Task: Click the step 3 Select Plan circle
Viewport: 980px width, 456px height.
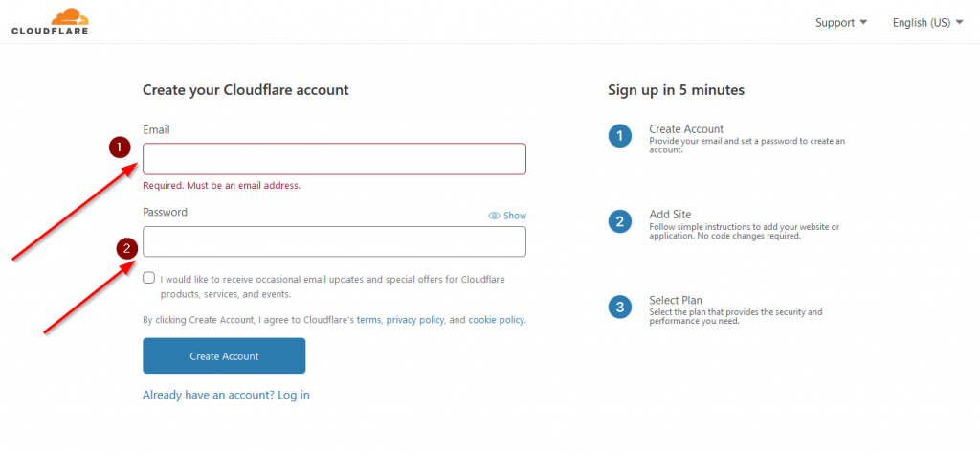Action: 619,308
